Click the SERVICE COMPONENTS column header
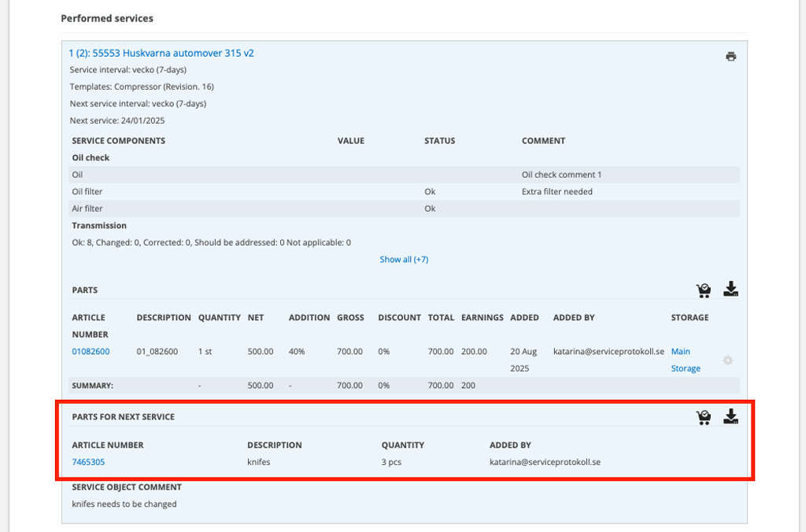Viewport: 806px width, 532px height. coord(119,141)
